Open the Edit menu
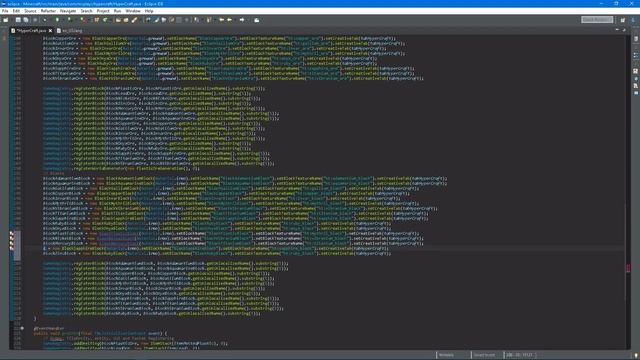This screenshot has width=640, height=360. pyautogui.click(x=16, y=11)
